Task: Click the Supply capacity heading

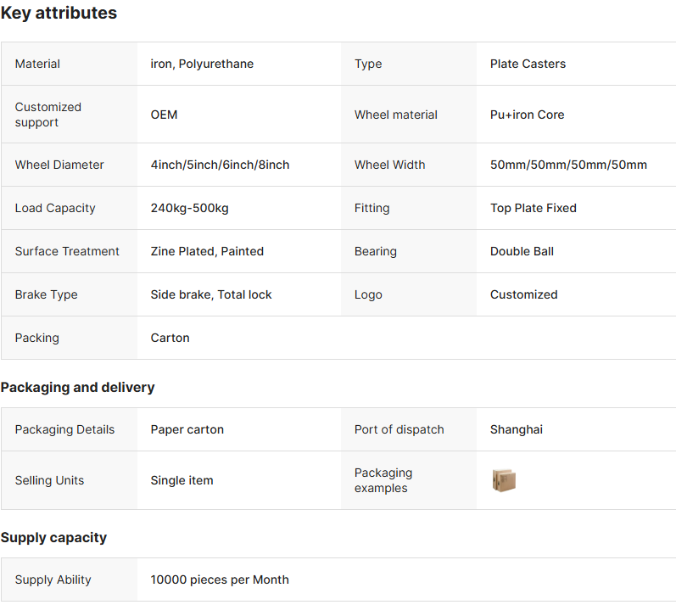Action: pos(53,538)
